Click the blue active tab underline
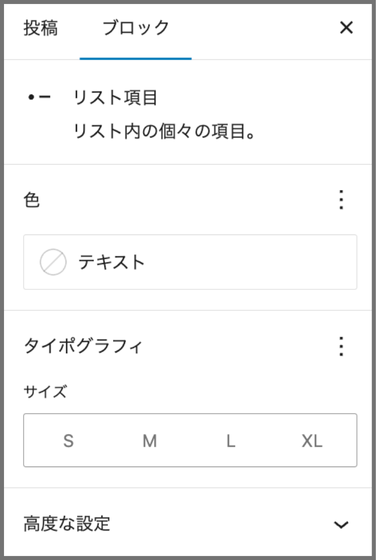The image size is (376, 560). [136, 59]
